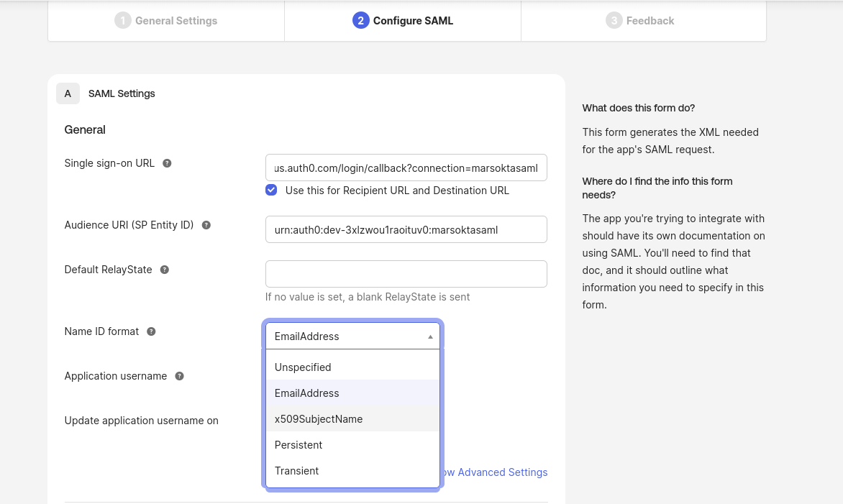Select 'Persistent' from the Name ID dropdown
The image size is (843, 504).
pyautogui.click(x=299, y=445)
